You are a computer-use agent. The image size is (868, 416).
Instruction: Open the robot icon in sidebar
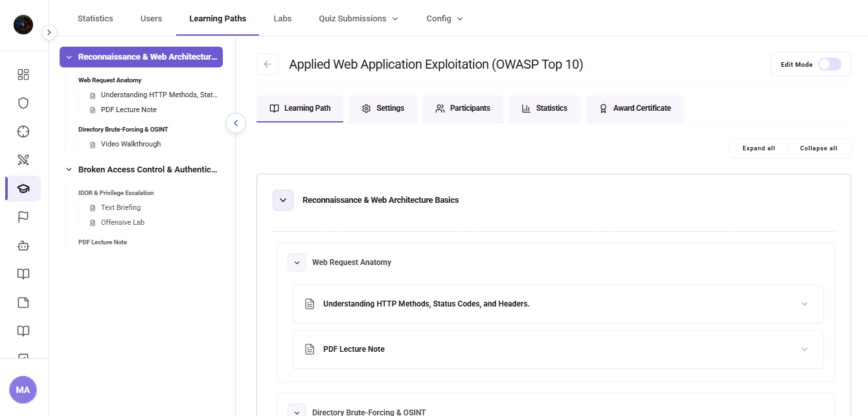[x=23, y=246]
